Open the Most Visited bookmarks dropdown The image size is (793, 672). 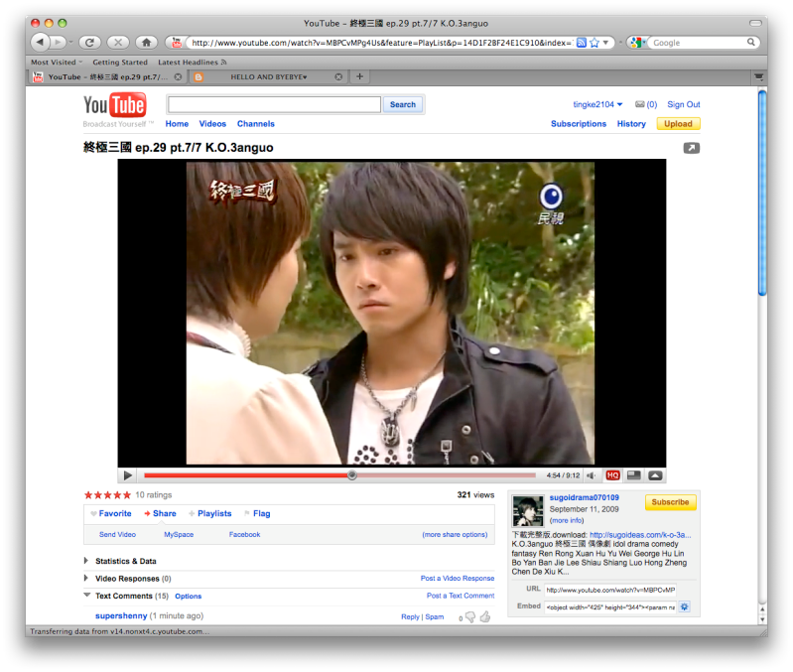[x=57, y=63]
